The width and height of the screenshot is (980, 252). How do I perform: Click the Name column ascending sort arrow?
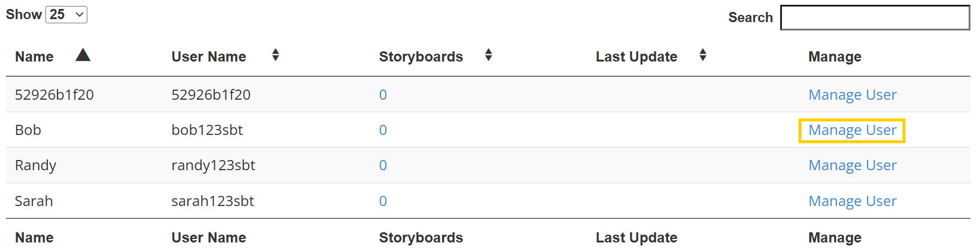(x=83, y=56)
